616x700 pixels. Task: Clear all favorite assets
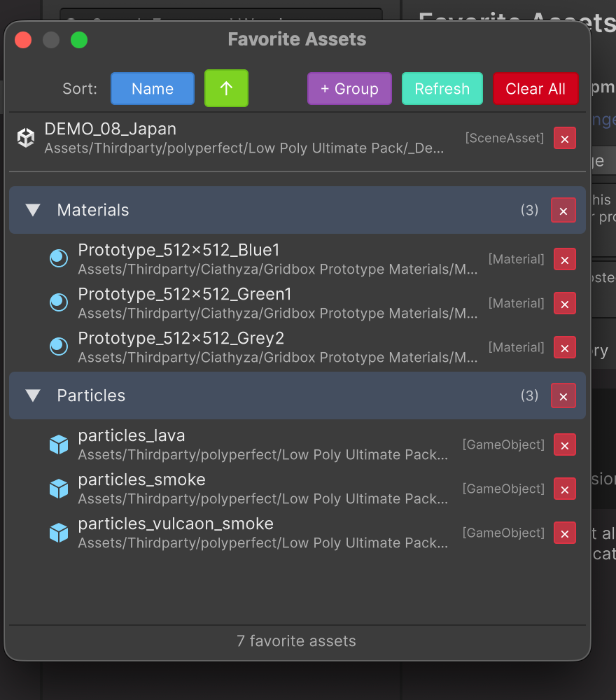click(x=535, y=89)
